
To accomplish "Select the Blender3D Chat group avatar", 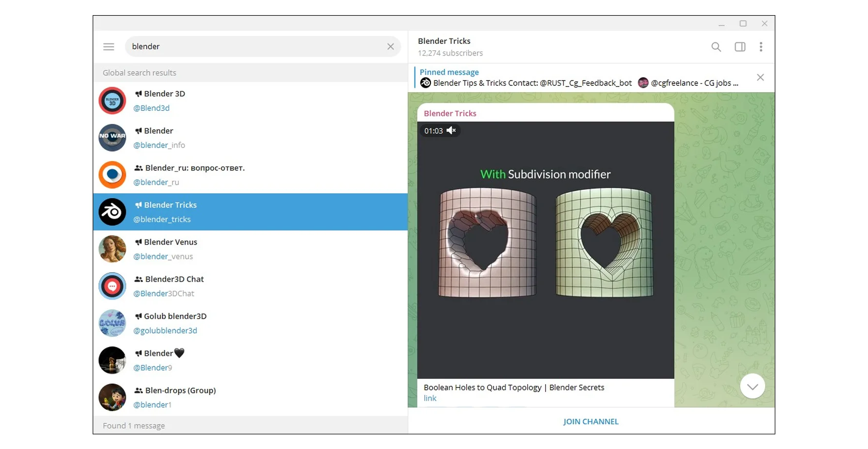I will pos(113,286).
